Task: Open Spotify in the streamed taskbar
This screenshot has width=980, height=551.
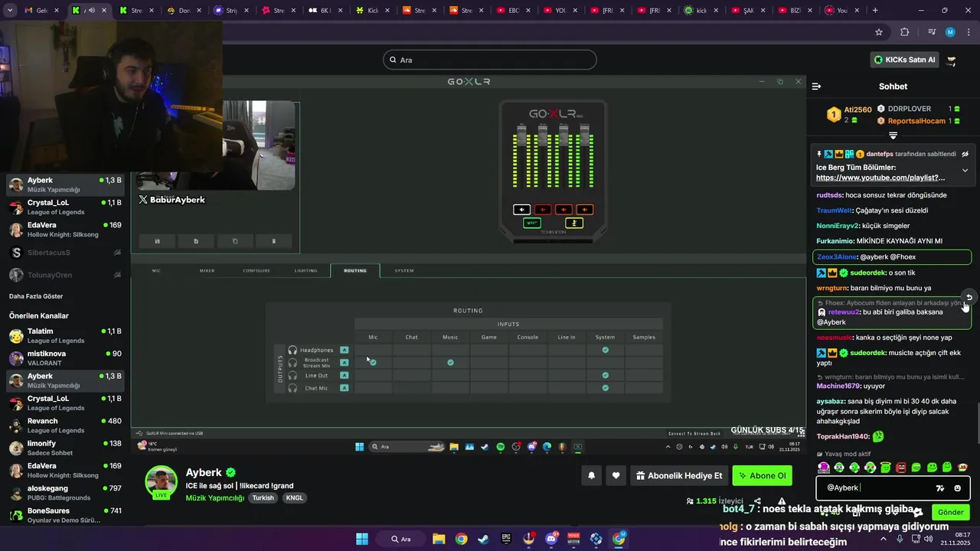Action: click(500, 447)
